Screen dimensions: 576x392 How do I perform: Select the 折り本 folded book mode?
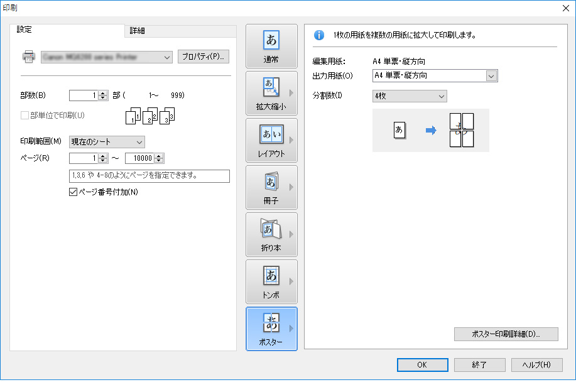click(x=271, y=234)
